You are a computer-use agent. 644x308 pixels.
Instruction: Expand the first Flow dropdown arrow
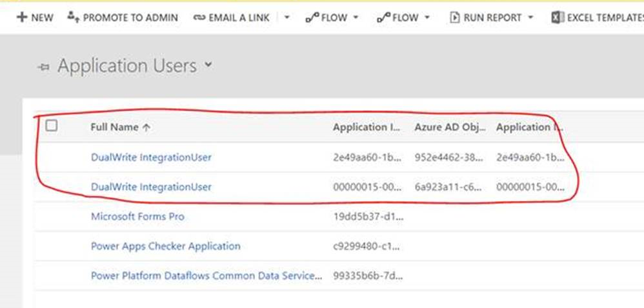(356, 17)
